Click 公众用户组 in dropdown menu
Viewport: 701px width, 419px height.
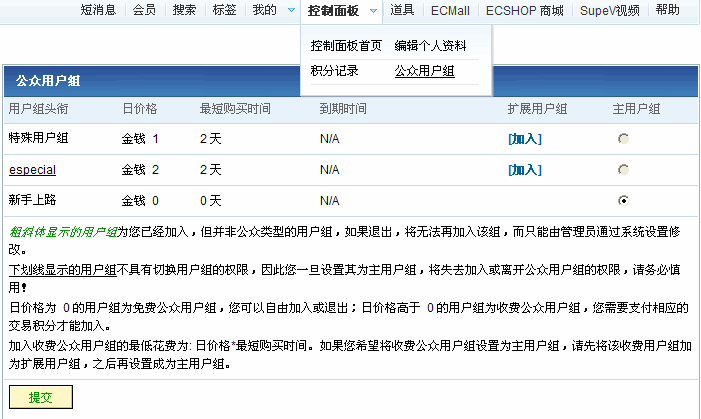[x=424, y=71]
